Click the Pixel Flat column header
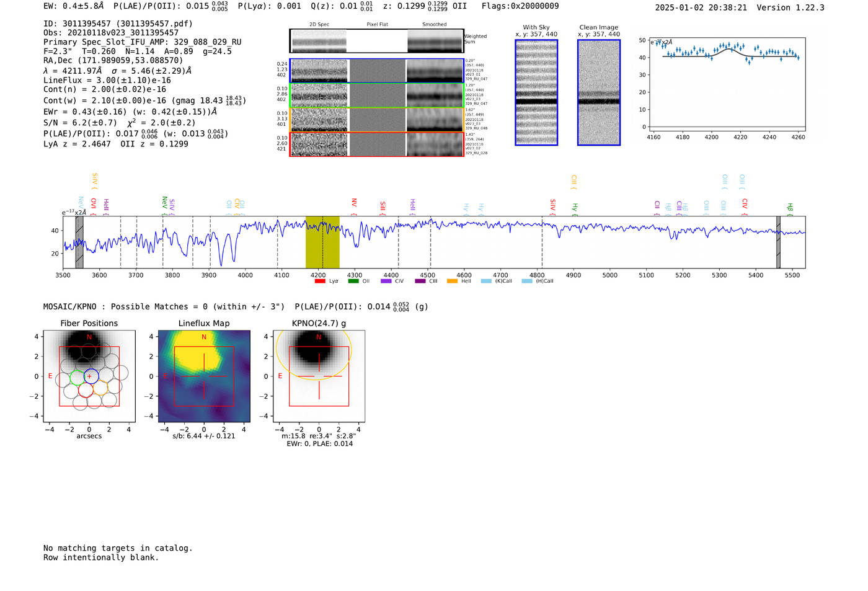The image size is (868, 591). pos(377,25)
